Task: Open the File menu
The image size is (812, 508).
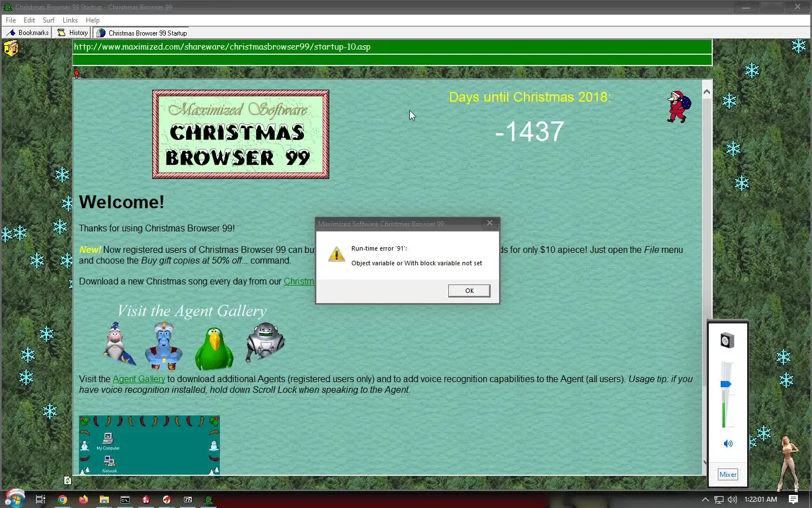Action: 11,20
